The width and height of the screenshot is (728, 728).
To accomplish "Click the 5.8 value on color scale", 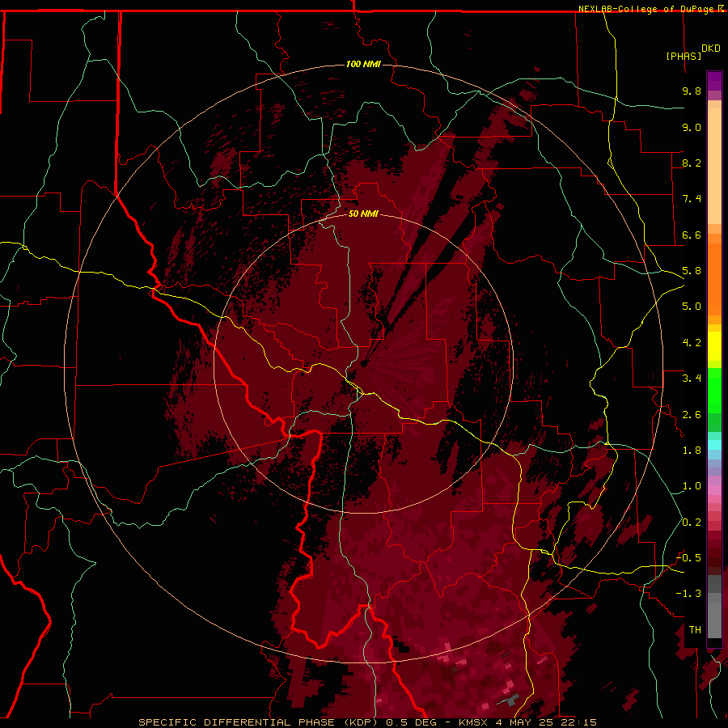I will 692,271.
